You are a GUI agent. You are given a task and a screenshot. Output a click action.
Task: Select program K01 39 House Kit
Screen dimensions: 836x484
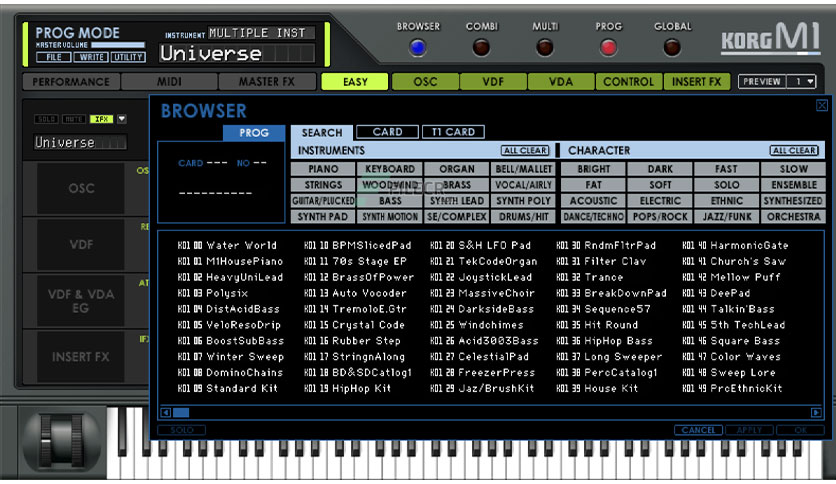click(x=597, y=389)
